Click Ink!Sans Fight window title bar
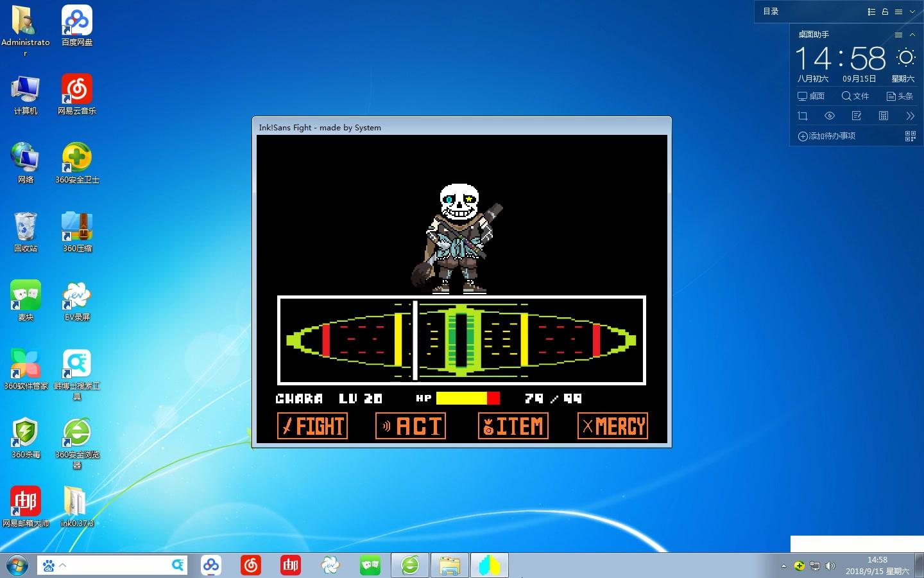 (x=461, y=127)
